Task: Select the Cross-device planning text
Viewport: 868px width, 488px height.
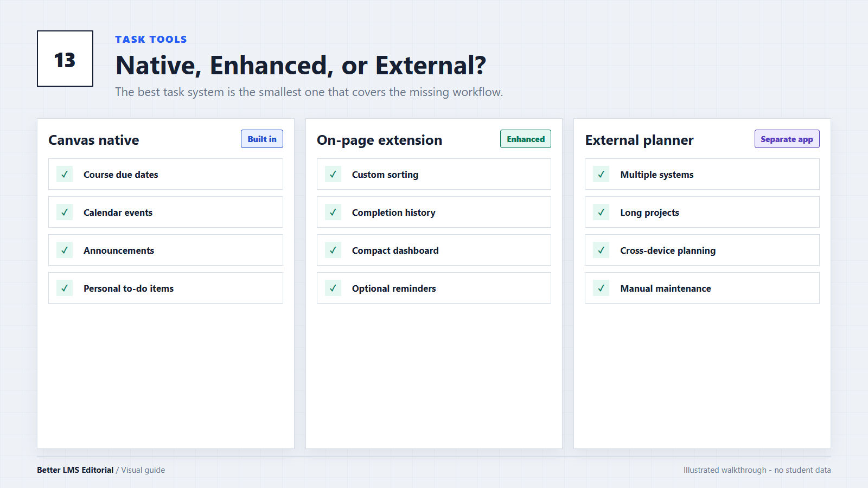Action: point(668,251)
